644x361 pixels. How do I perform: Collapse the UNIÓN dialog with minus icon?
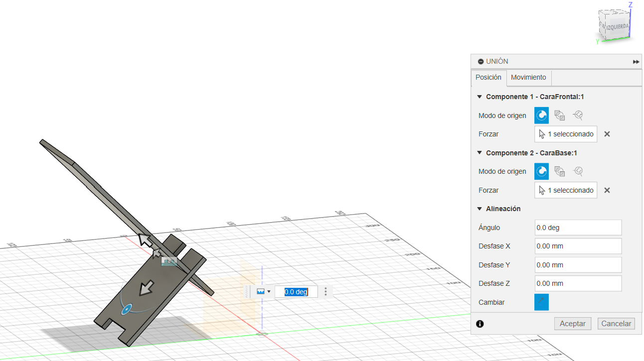tap(481, 61)
